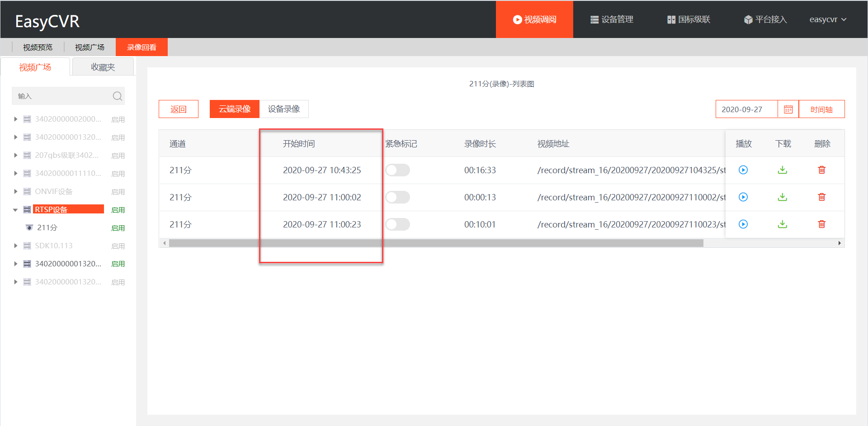Focus the 输入 search field
This screenshot has height=426, width=868.
(63, 96)
